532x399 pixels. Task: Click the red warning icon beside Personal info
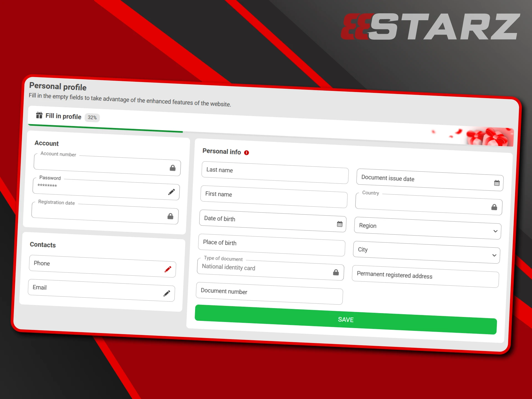pos(247,153)
